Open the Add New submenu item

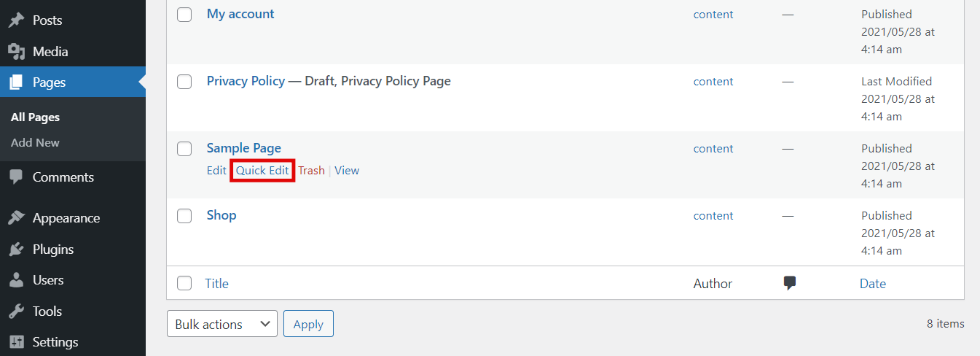click(35, 142)
